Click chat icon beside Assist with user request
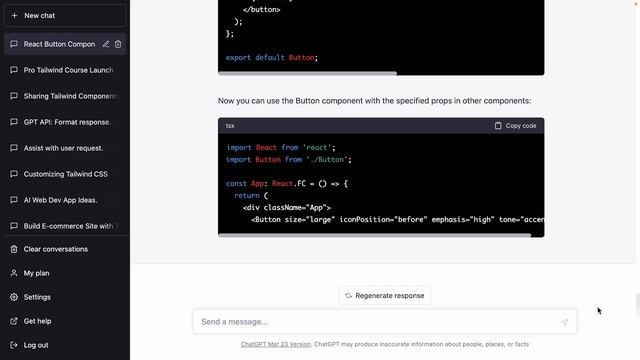The height and width of the screenshot is (360, 640). click(x=14, y=148)
